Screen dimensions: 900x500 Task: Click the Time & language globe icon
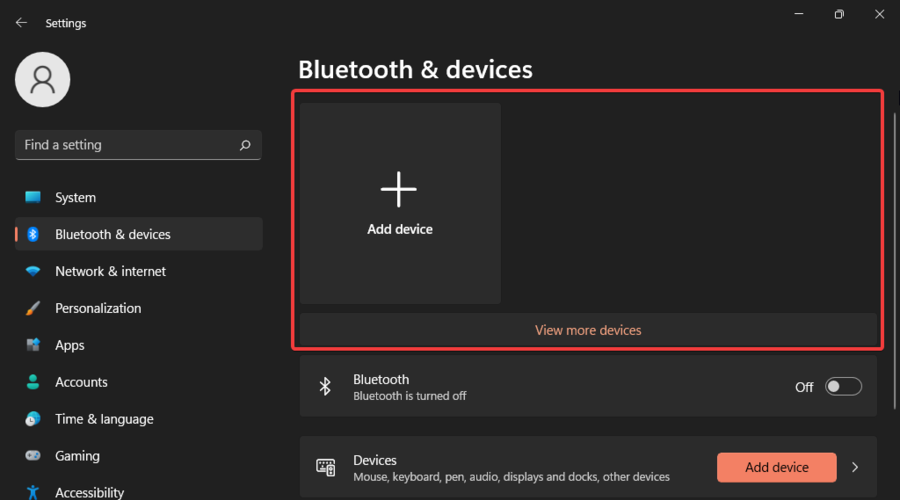[33, 419]
